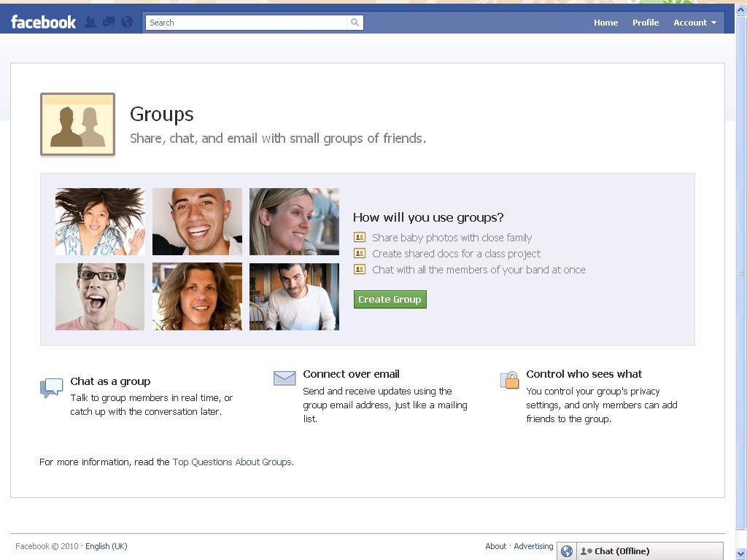Open the messages icon in header
The height and width of the screenshot is (560, 747).
(109, 22)
